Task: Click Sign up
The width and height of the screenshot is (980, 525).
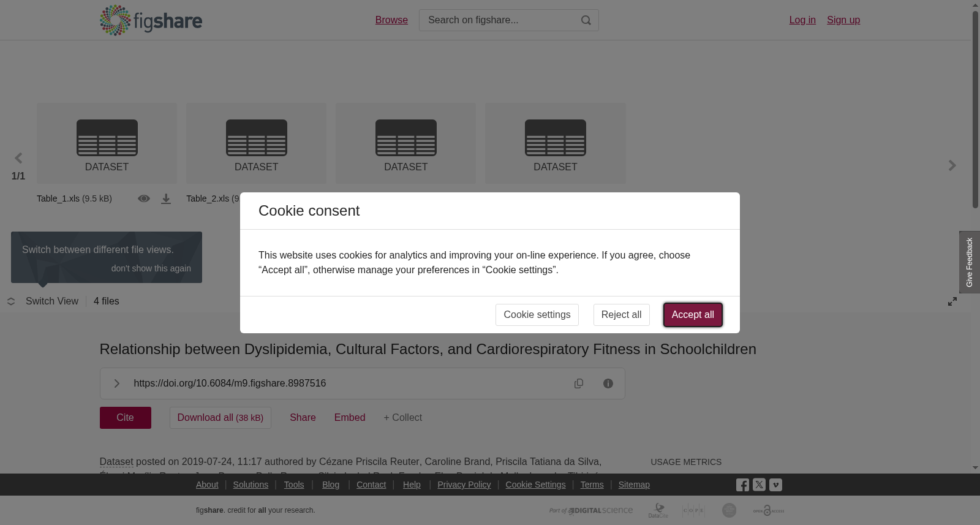Action: click(843, 20)
